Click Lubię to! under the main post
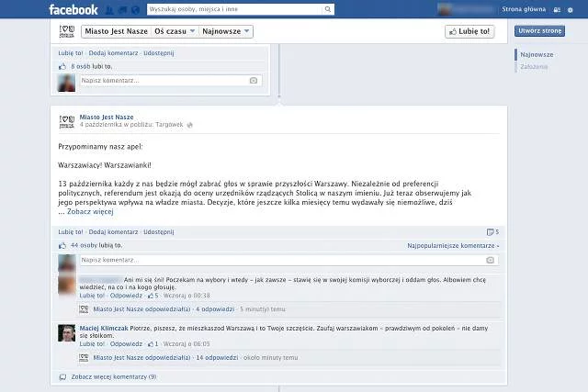This screenshot has width=588, height=392. [x=71, y=232]
